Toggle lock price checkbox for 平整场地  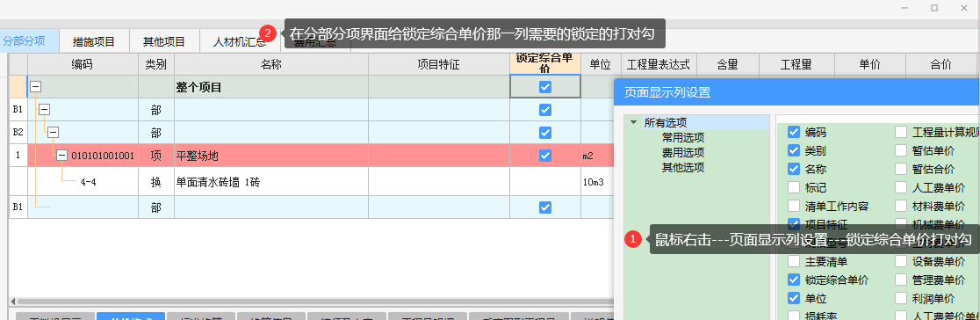click(545, 156)
